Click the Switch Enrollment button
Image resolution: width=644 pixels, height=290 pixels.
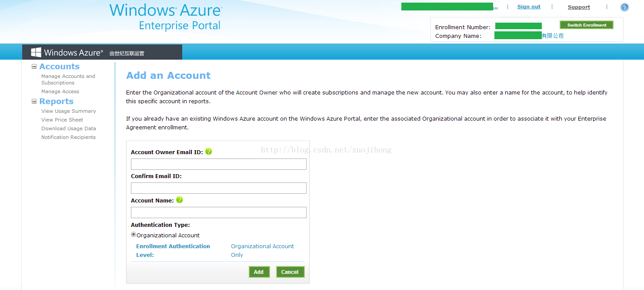tap(587, 25)
